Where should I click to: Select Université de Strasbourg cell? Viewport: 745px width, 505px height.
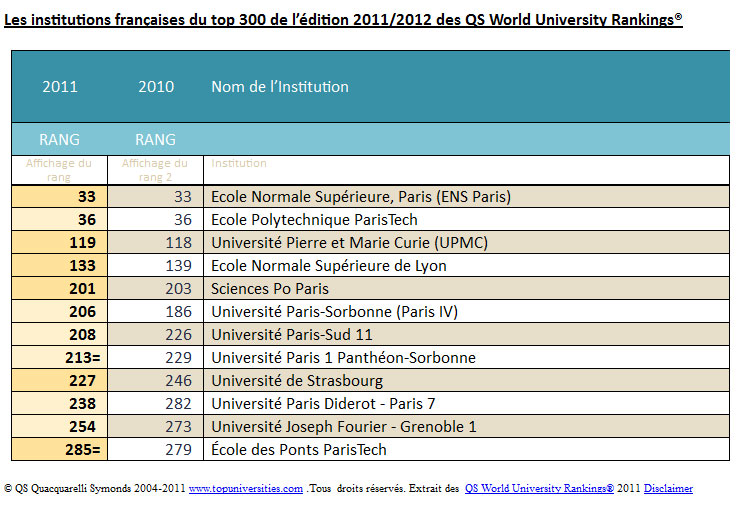click(466, 381)
